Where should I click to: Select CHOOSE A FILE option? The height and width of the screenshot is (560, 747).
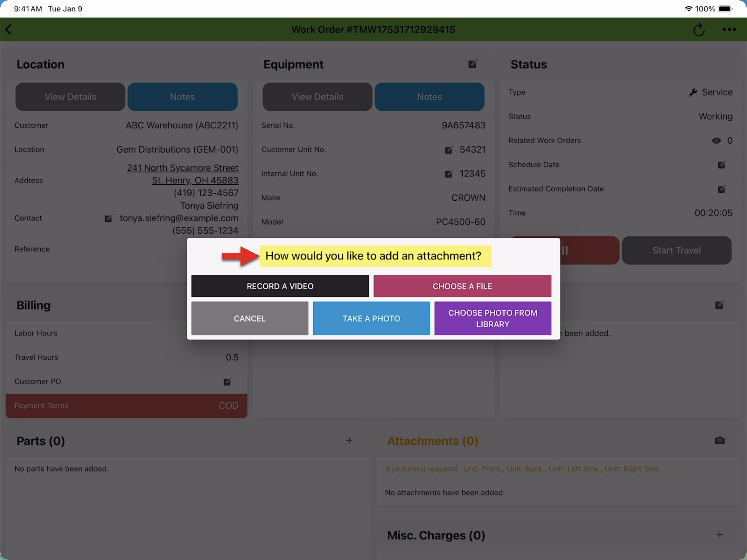point(462,286)
